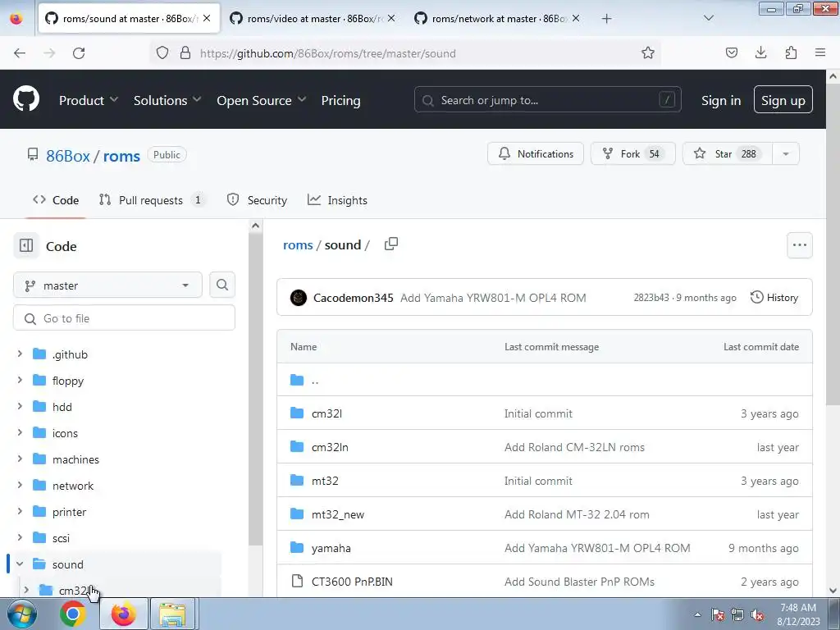Screen dimensions: 840x630
Task: Expand the floppy folder chevron
Action: coord(20,381)
